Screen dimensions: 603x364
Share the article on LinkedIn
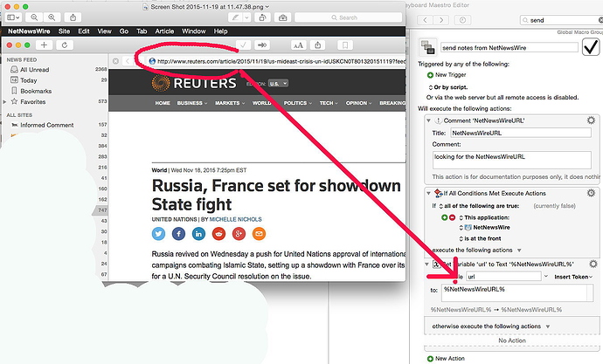point(198,233)
